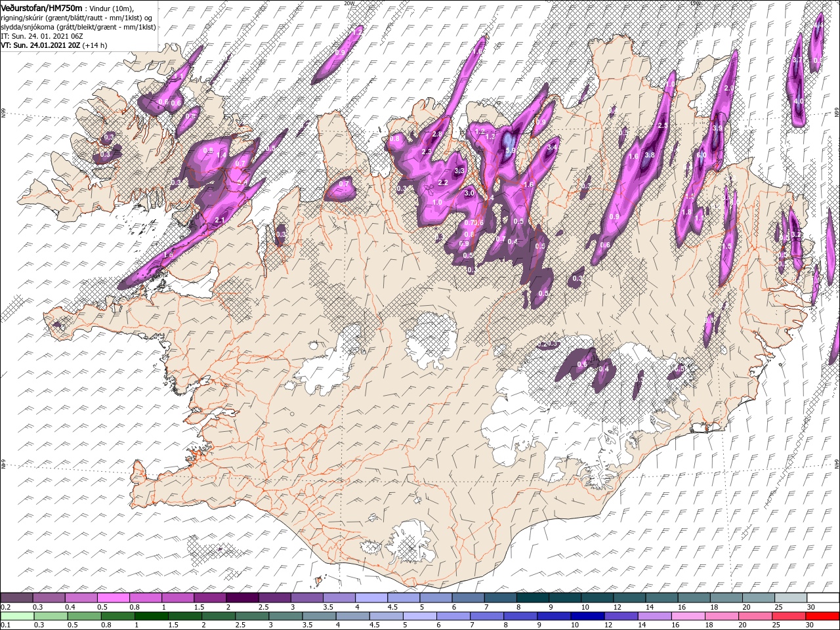840x630 pixels.
Task: Click the 2.8 snowfall value on the map
Action: (x=438, y=135)
